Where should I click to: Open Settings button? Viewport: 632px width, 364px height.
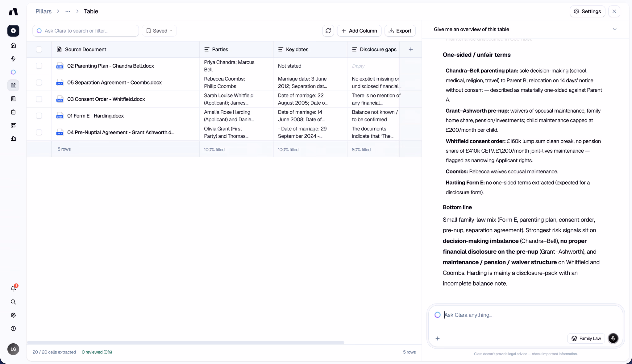588,11
